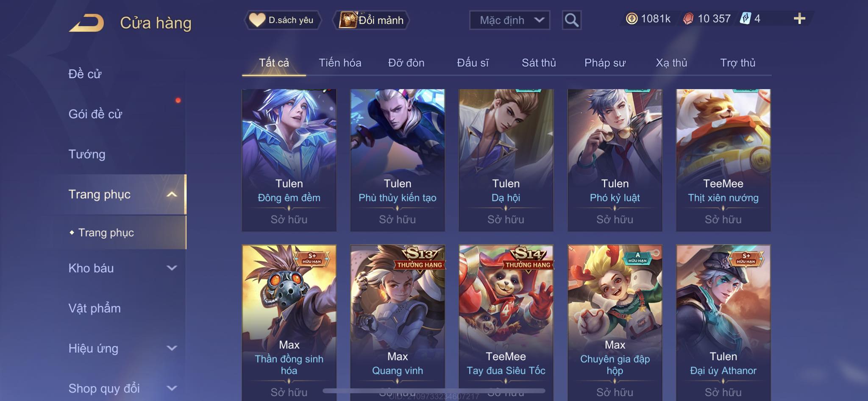The height and width of the screenshot is (401, 868).
Task: Go to Tướng in the sidebar
Action: pos(87,154)
